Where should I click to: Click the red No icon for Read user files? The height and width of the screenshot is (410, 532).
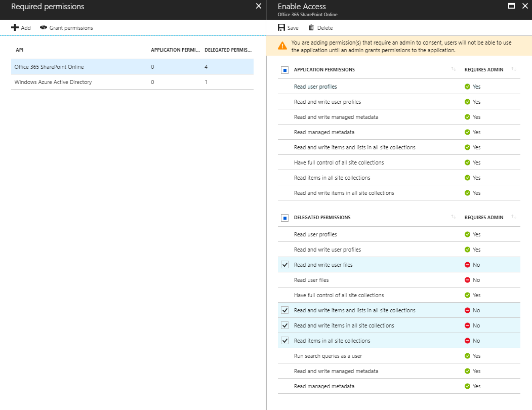coord(468,280)
